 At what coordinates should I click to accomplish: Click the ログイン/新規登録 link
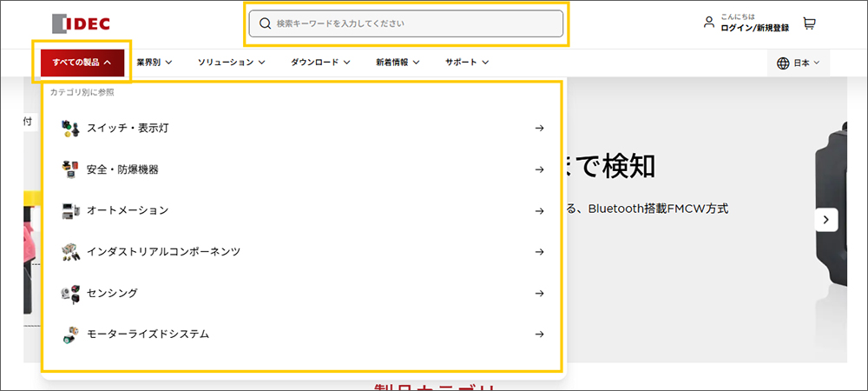pyautogui.click(x=754, y=28)
